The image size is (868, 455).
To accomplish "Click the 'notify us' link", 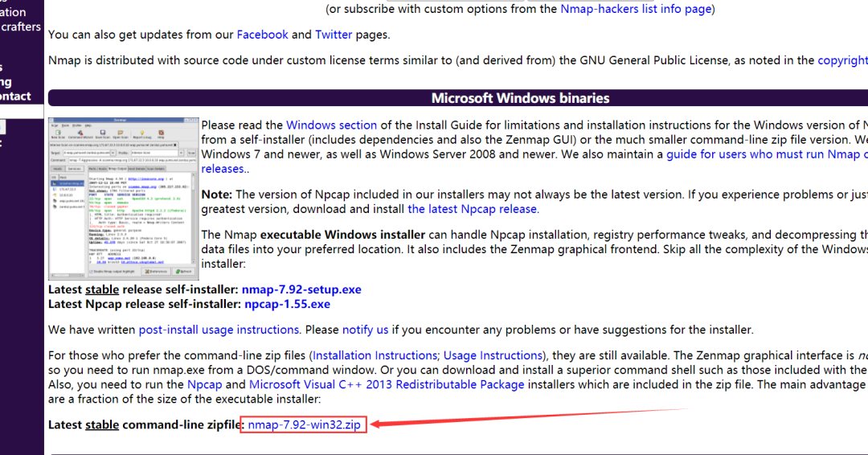I will coord(365,330).
